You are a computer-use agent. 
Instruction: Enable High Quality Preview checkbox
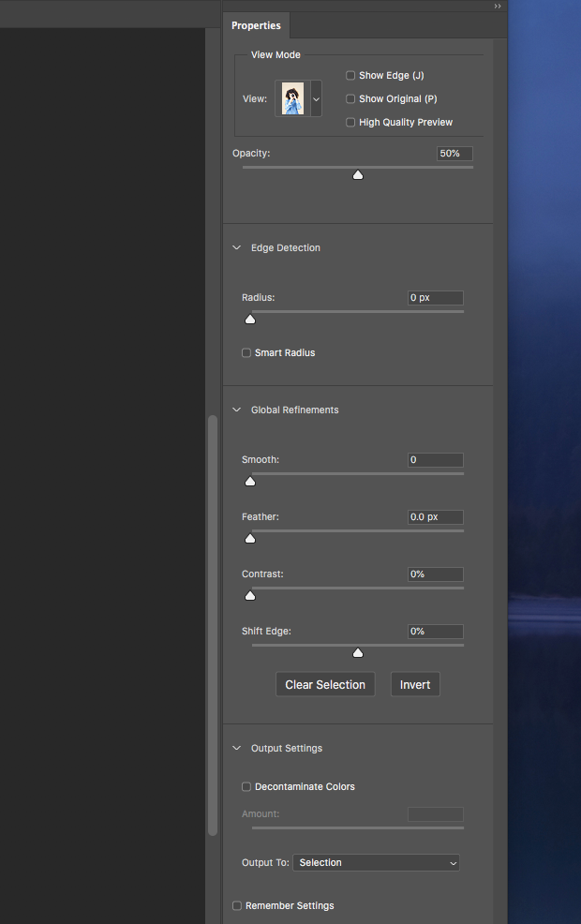[350, 122]
